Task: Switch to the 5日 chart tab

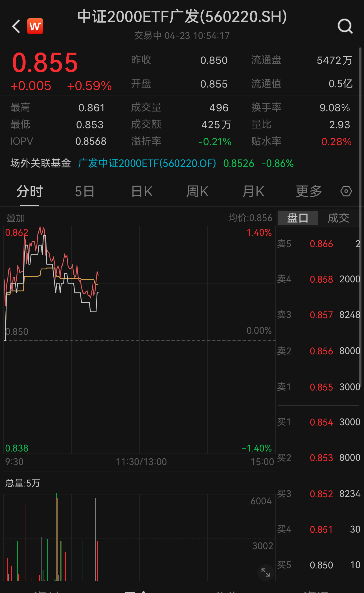Action: [x=85, y=191]
